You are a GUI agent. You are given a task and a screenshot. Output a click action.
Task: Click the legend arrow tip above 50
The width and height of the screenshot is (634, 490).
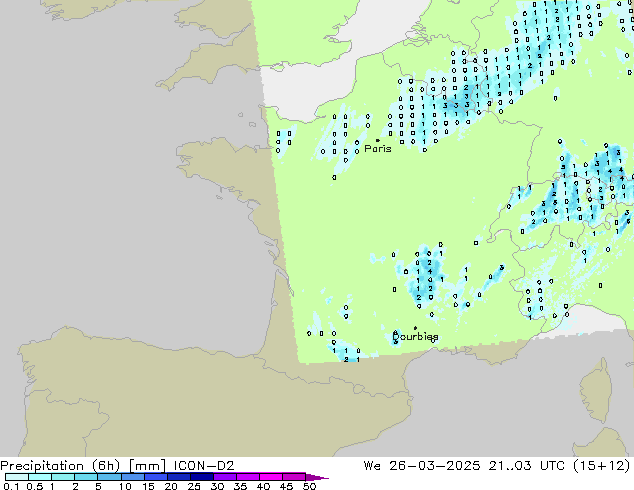point(317,477)
